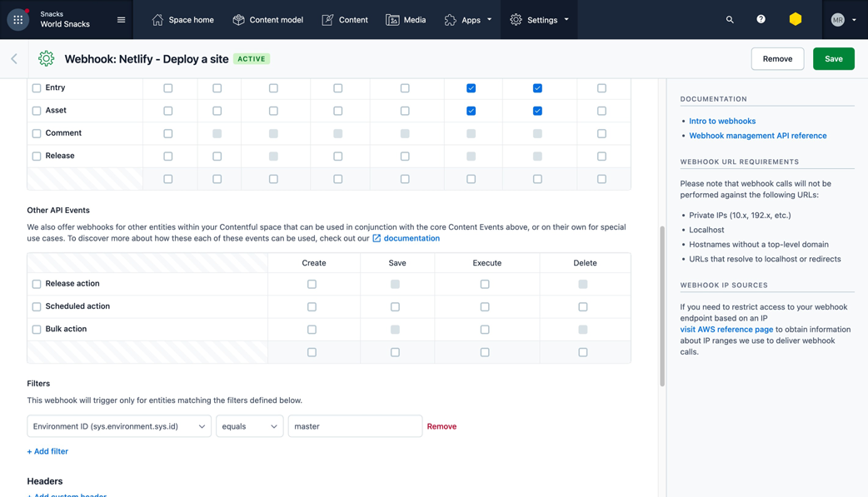Check Save for Scheduled action

(x=395, y=306)
